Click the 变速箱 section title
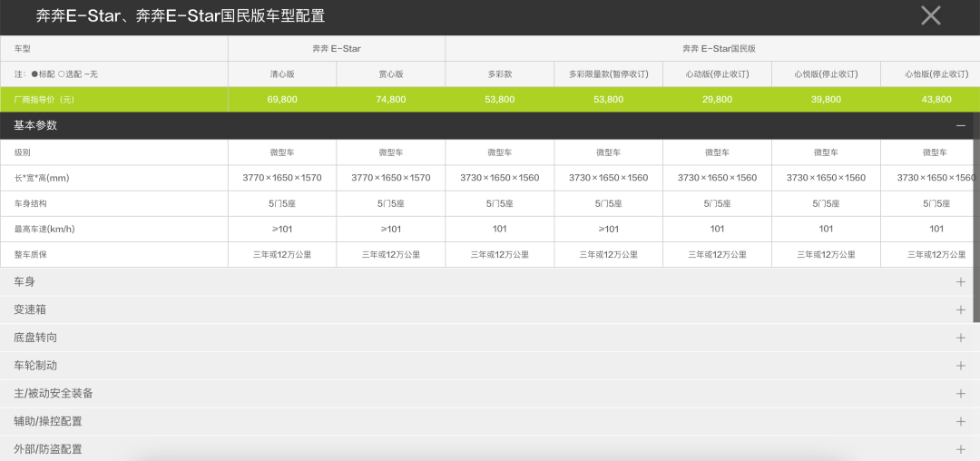Viewport: 980px width, 461px height. pos(30,309)
